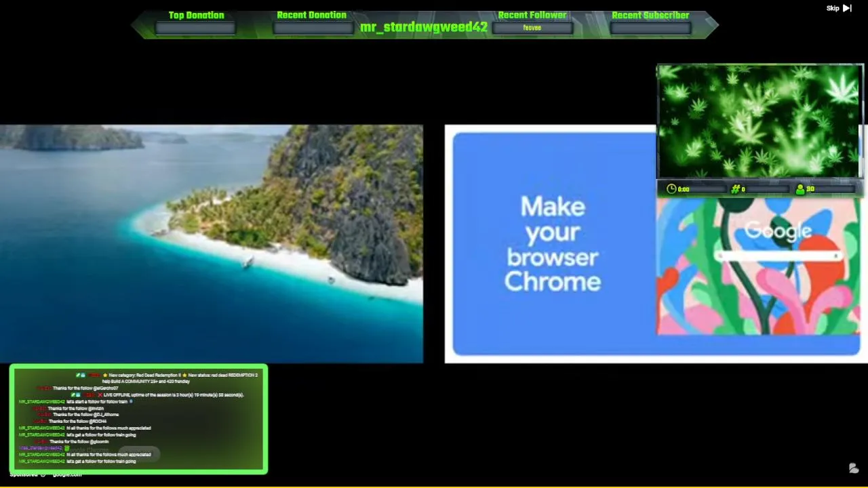Click the Recent Donation label
Viewport: 868px width, 488px height.
tap(311, 15)
